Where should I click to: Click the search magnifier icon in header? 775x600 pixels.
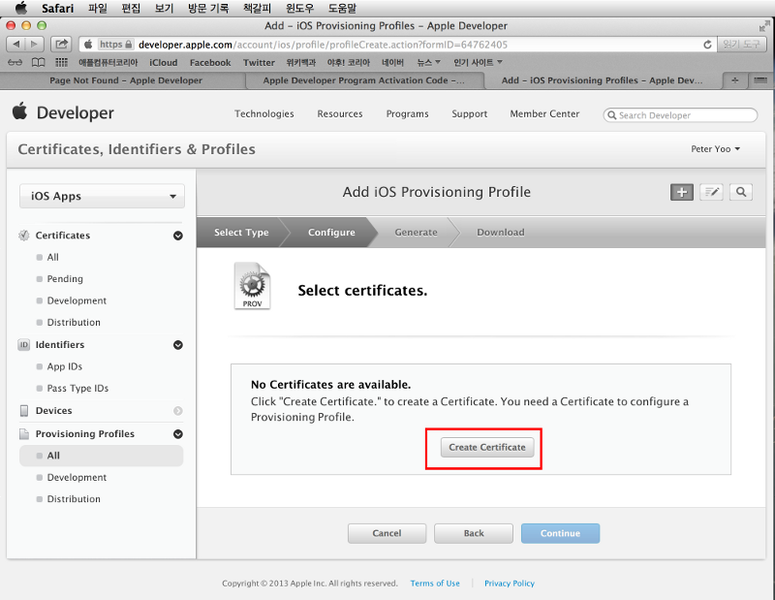[741, 192]
